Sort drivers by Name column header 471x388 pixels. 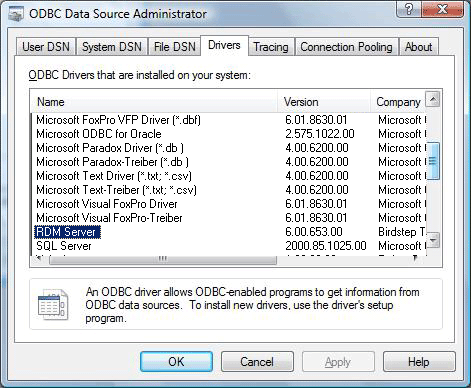pyautogui.click(x=154, y=102)
